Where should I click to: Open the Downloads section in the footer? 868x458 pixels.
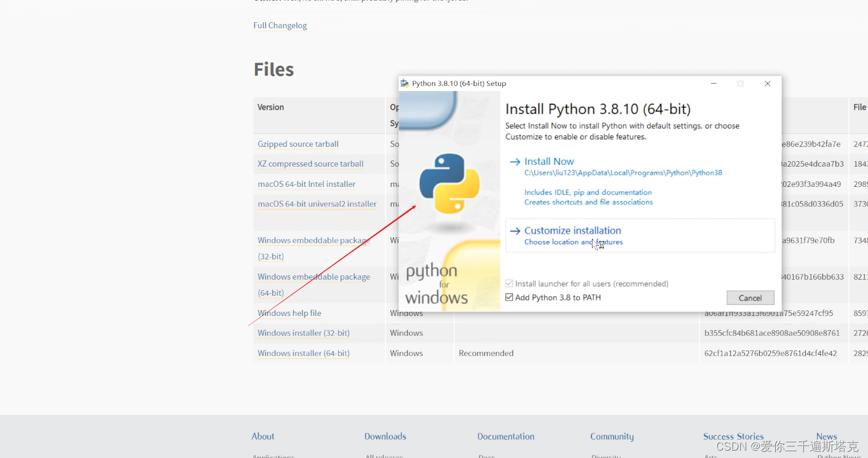coord(385,436)
